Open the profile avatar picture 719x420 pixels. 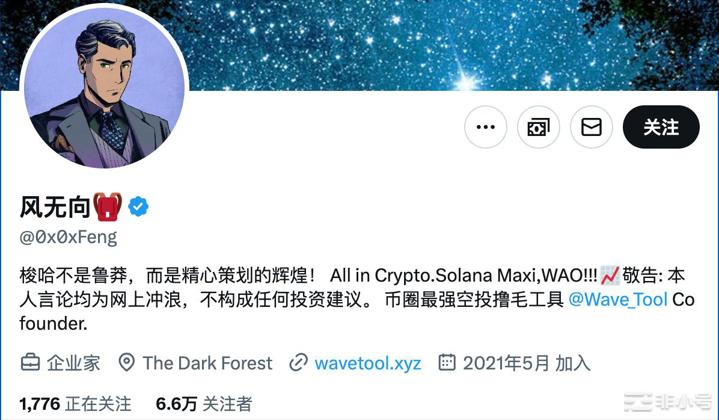coord(104,86)
